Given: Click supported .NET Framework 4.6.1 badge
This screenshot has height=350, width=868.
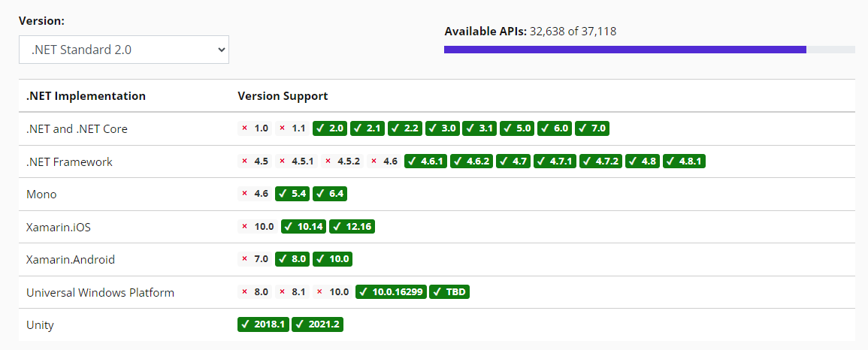Looking at the screenshot, I should (425, 161).
